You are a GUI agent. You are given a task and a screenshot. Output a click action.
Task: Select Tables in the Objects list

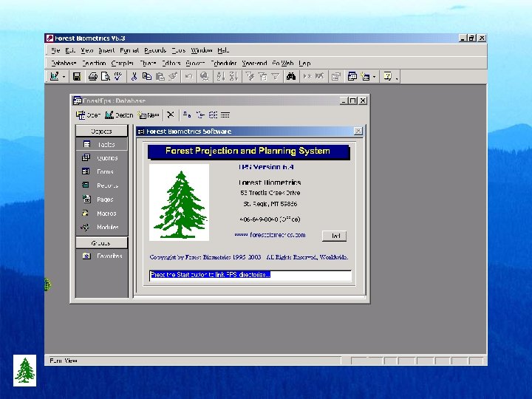click(101, 145)
